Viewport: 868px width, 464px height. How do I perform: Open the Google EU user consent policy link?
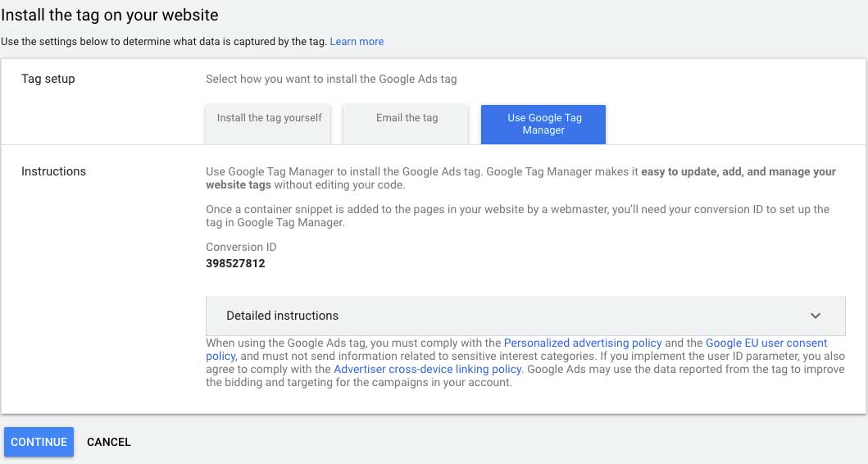click(766, 343)
